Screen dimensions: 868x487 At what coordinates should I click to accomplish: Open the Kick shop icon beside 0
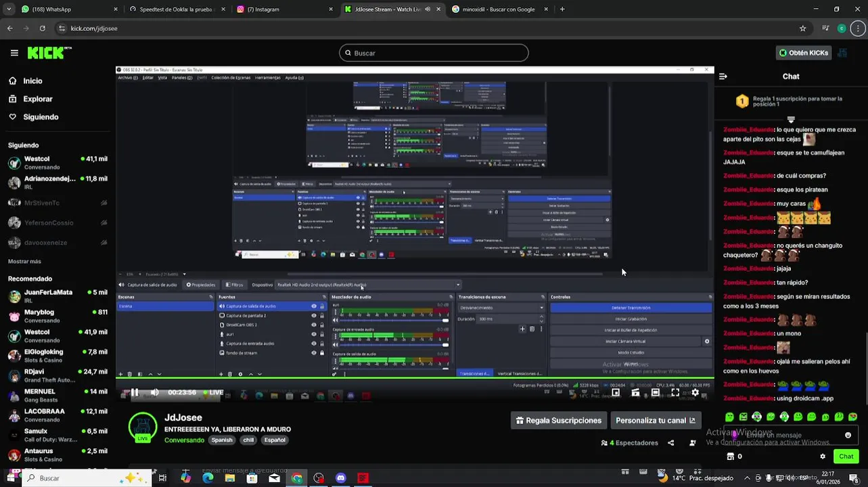coord(730,457)
